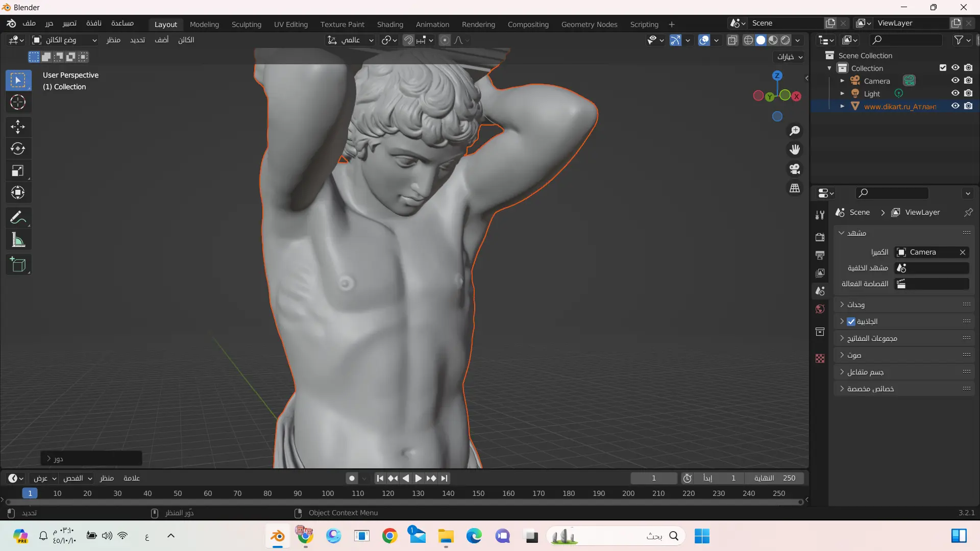Select the 3D Cursor tool
This screenshot has height=551, width=980.
[x=18, y=103]
